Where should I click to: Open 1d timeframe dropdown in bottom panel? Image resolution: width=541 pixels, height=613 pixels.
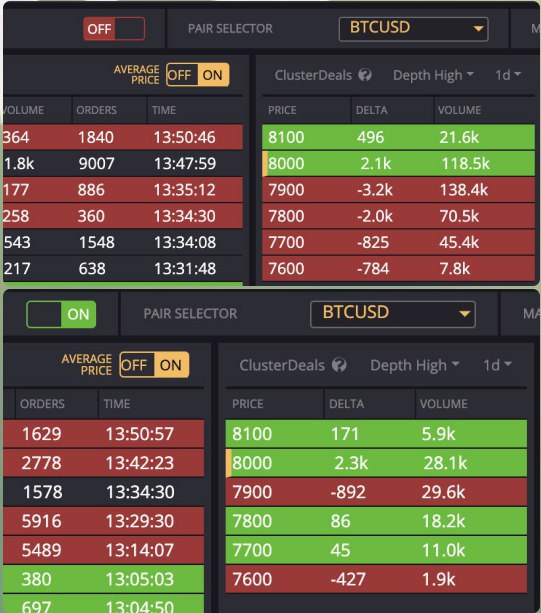tap(497, 365)
